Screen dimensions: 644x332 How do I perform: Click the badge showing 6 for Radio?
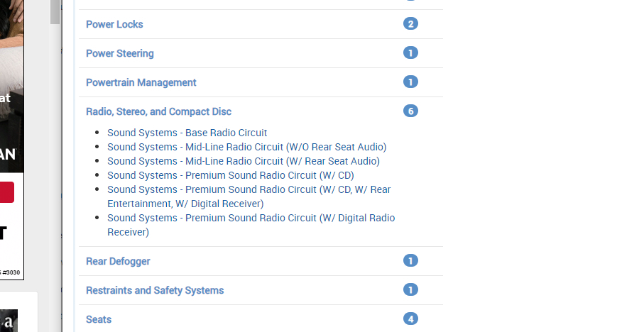pos(410,111)
